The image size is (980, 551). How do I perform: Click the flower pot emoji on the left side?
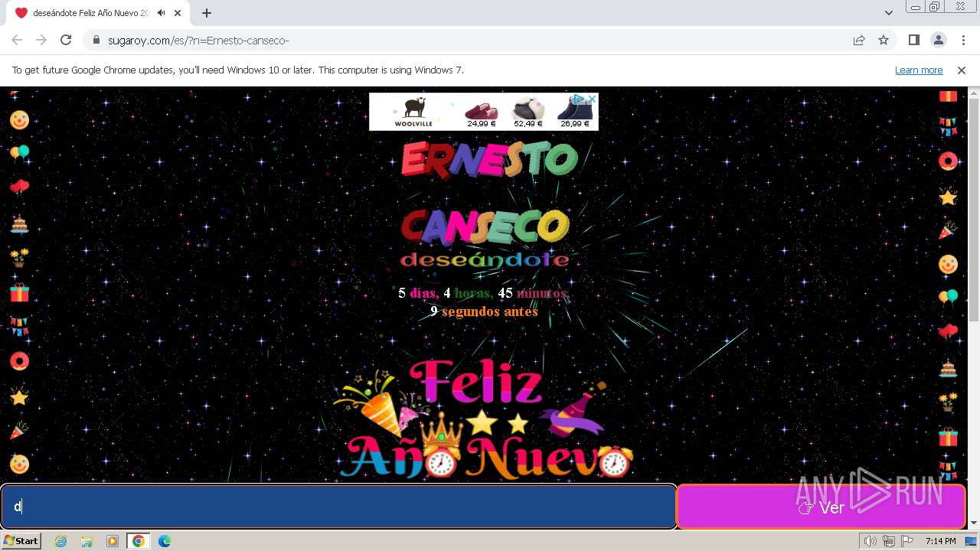(19, 258)
